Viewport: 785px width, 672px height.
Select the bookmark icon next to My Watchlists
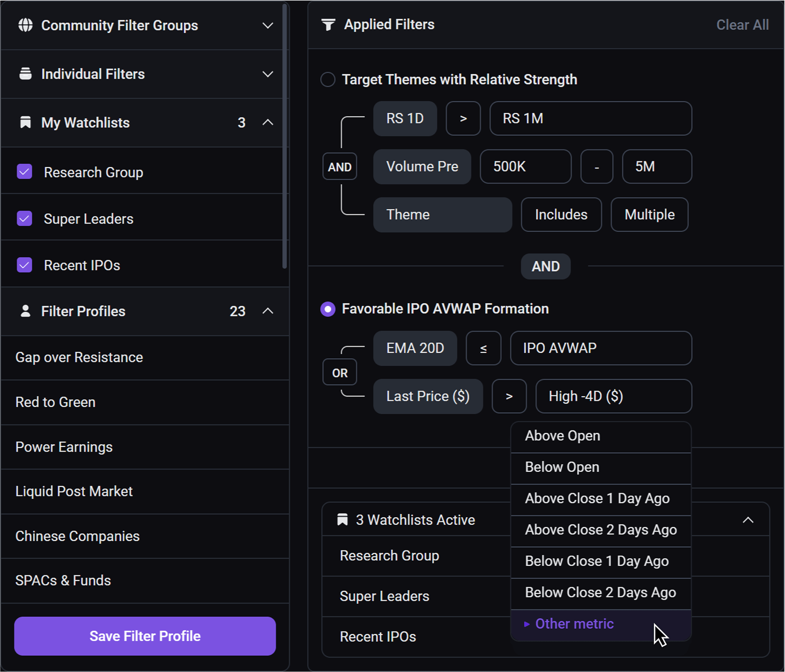click(x=25, y=122)
